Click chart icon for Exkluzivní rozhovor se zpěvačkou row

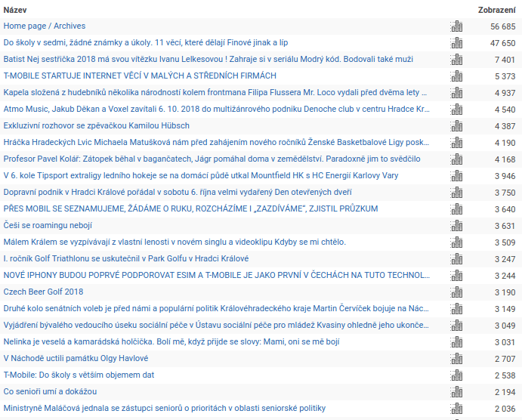click(456, 126)
